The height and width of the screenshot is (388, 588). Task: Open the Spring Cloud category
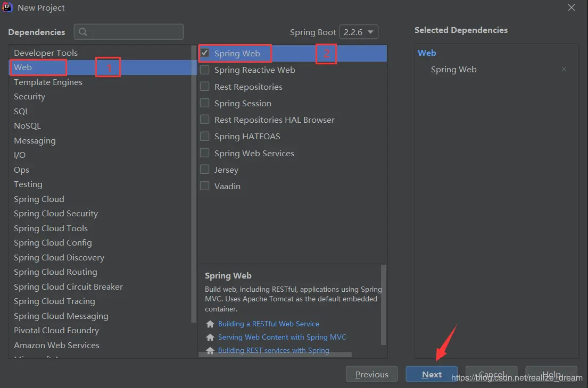pos(100,199)
